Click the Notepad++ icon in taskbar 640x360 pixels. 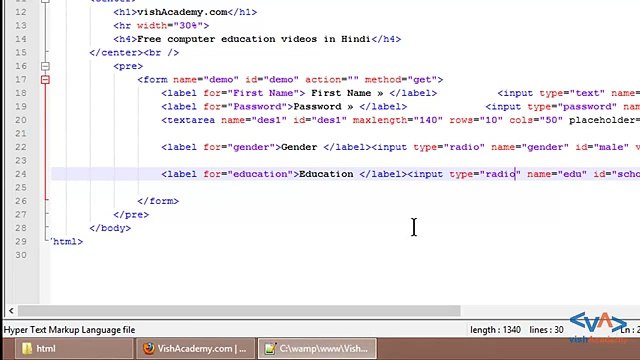point(269,349)
